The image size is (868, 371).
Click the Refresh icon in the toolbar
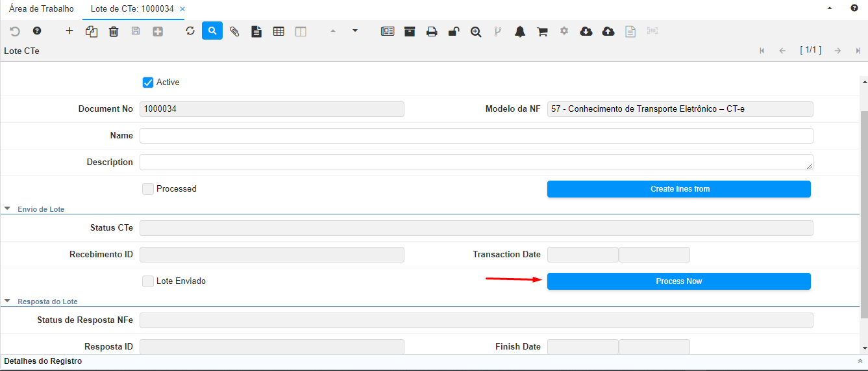pyautogui.click(x=190, y=31)
